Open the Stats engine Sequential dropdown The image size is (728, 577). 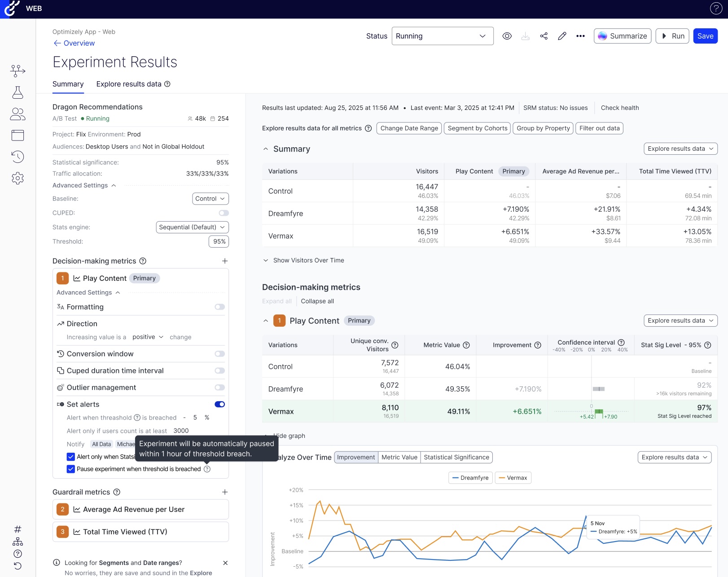pos(192,227)
